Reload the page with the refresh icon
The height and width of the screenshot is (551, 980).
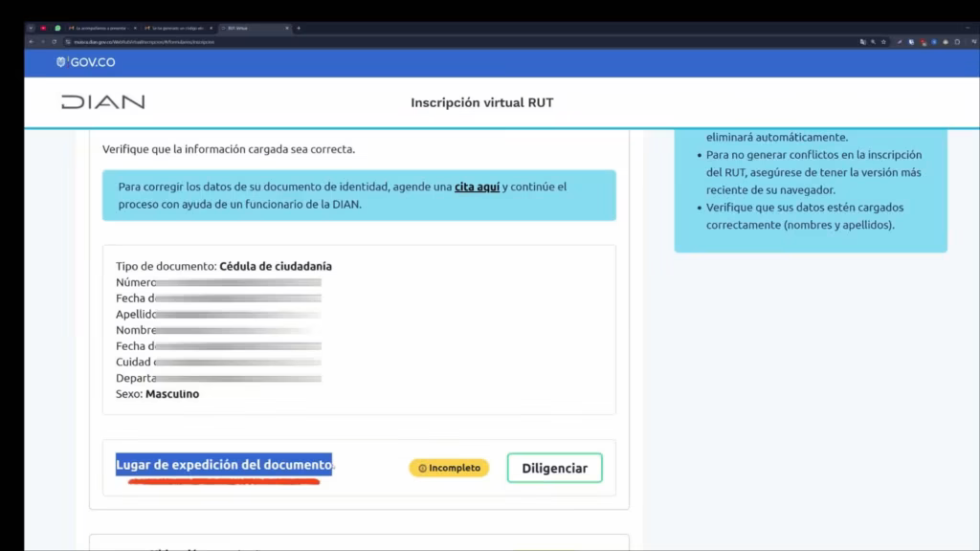pos(55,42)
